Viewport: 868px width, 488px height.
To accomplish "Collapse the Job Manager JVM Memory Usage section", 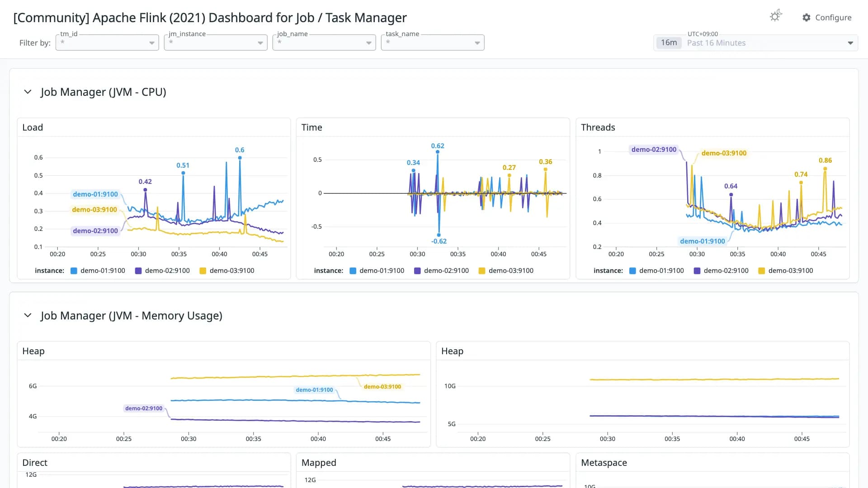I will (28, 315).
